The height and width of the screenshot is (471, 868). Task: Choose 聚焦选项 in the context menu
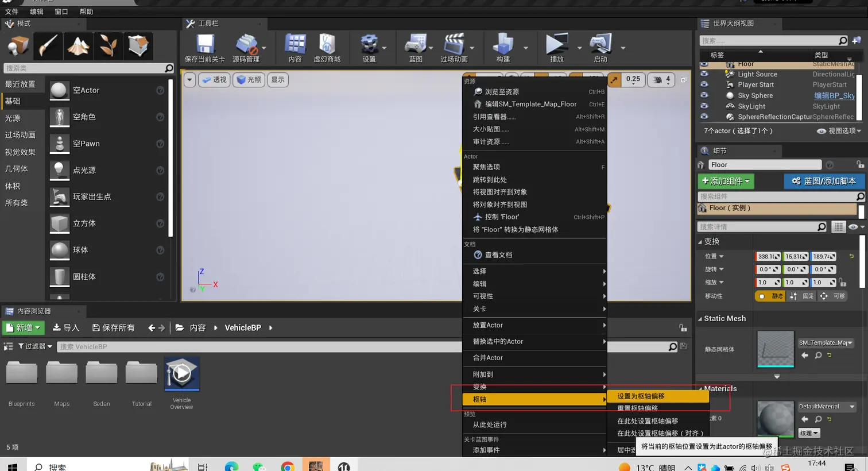coord(534,167)
